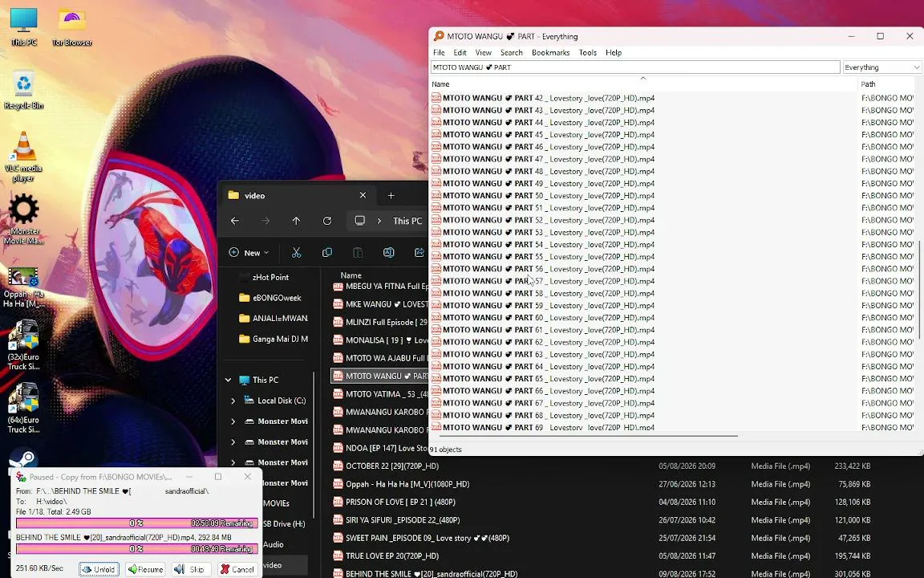Screen dimensions: 924x578
Task: Select Audio item in Explorer sidebar
Action: click(273, 544)
